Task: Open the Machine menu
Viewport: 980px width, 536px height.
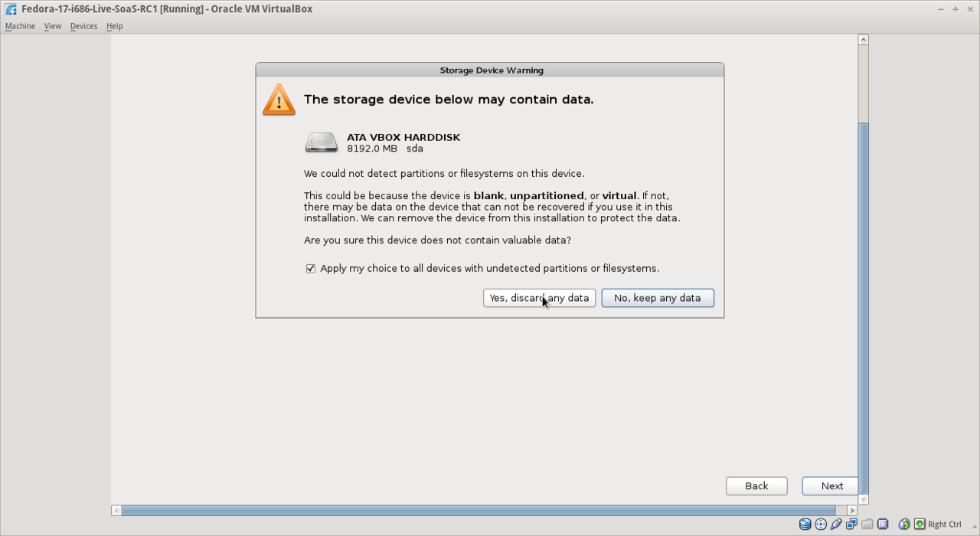Action: pyautogui.click(x=20, y=25)
